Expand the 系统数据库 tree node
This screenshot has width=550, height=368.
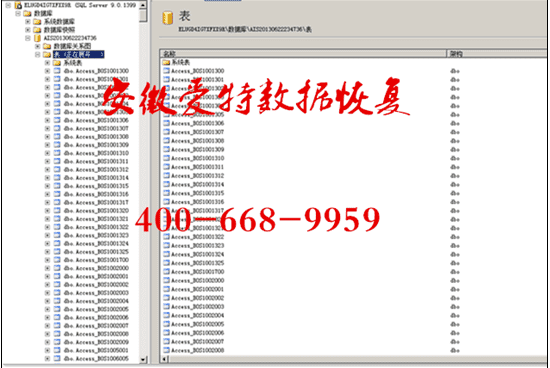pos(28,22)
